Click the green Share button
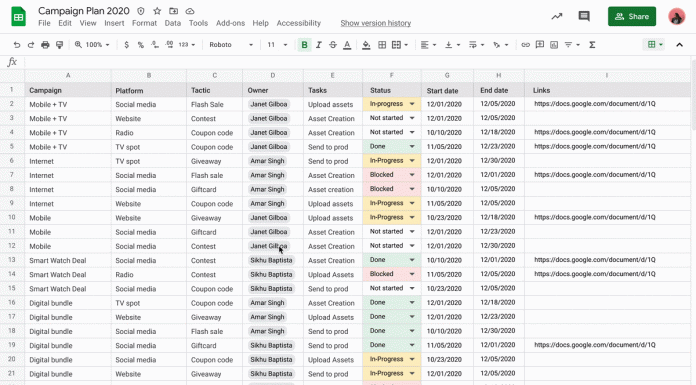696x385 pixels. tap(632, 16)
